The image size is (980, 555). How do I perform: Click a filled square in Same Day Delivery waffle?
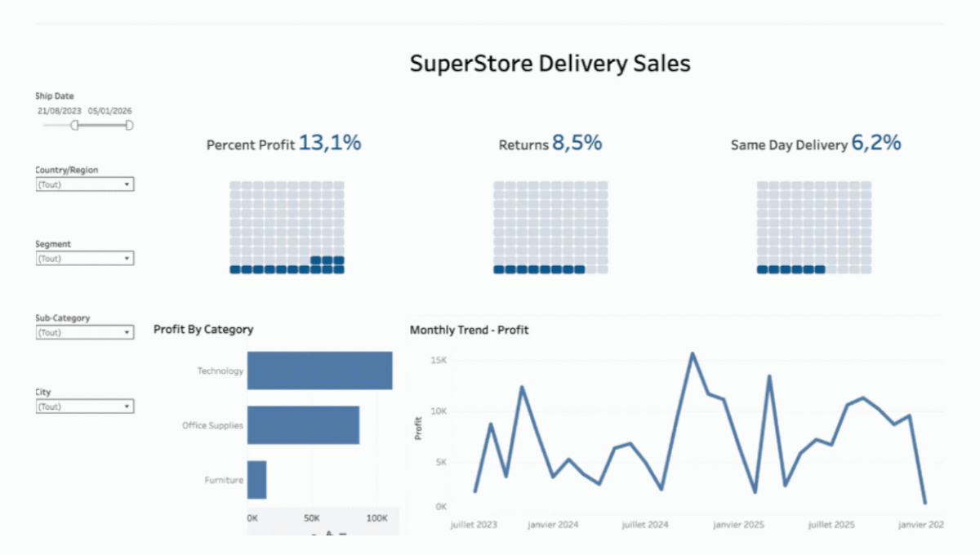tap(763, 269)
